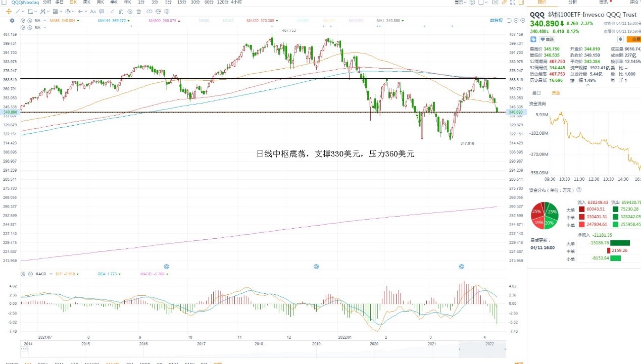Select the angle measure tool
The image size is (641, 364).
coord(113,12)
